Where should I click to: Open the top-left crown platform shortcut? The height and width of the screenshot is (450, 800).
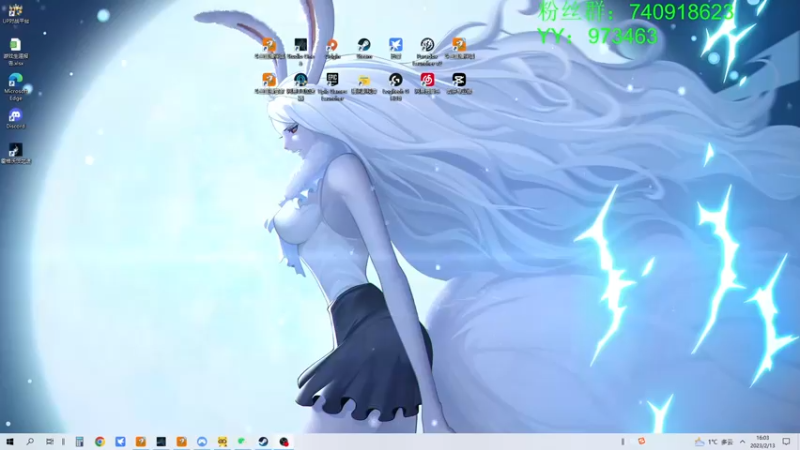[x=15, y=14]
